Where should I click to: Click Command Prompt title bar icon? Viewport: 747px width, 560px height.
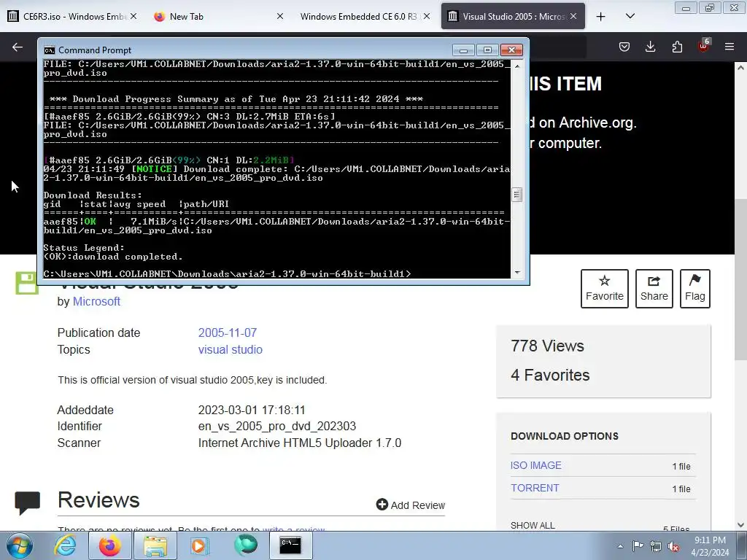point(49,50)
